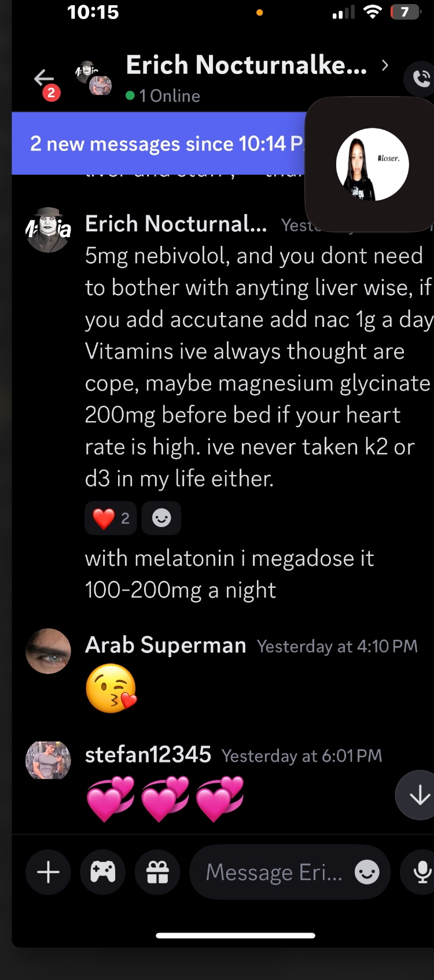Start a voice call with phone icon
The height and width of the screenshot is (980, 434).
(x=421, y=78)
